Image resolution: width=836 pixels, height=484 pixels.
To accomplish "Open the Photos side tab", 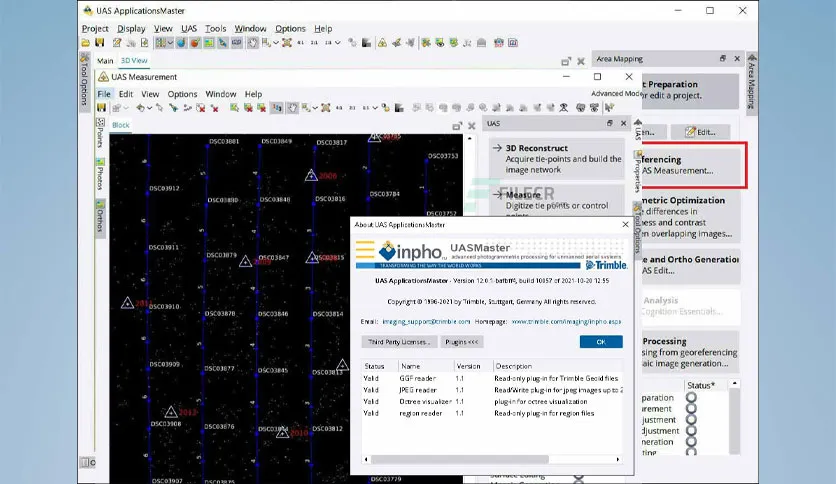I will tap(100, 174).
